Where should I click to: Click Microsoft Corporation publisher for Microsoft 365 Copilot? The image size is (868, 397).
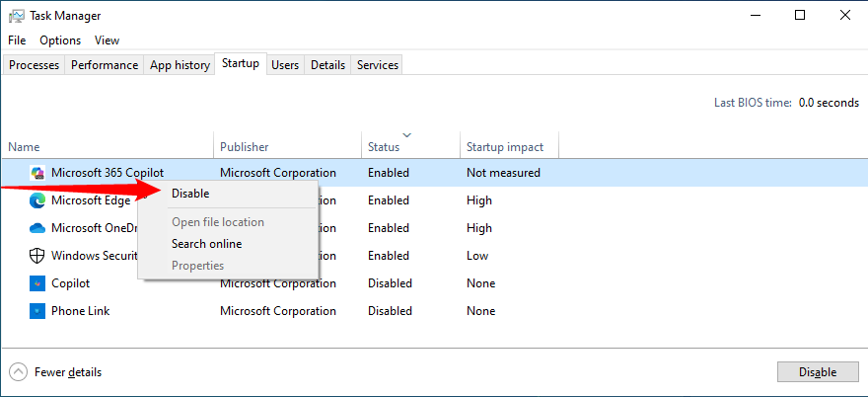[278, 173]
